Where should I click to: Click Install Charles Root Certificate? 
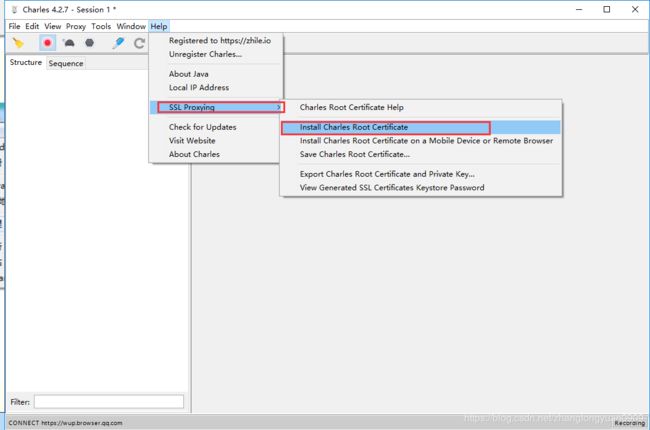coord(421,127)
